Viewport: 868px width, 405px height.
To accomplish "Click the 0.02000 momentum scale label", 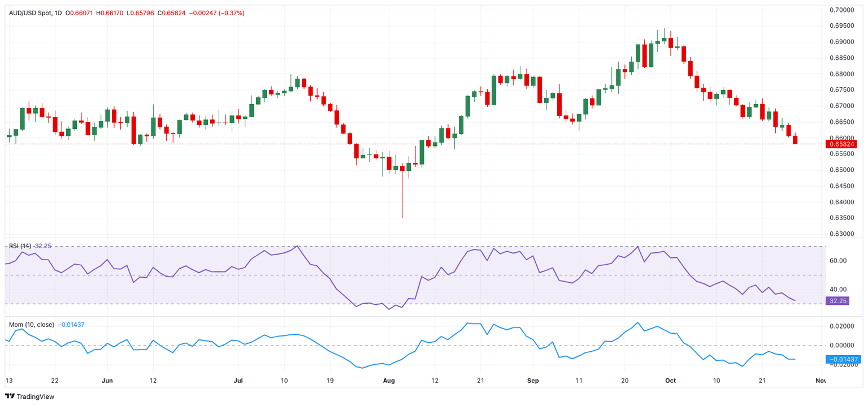I will tap(841, 326).
